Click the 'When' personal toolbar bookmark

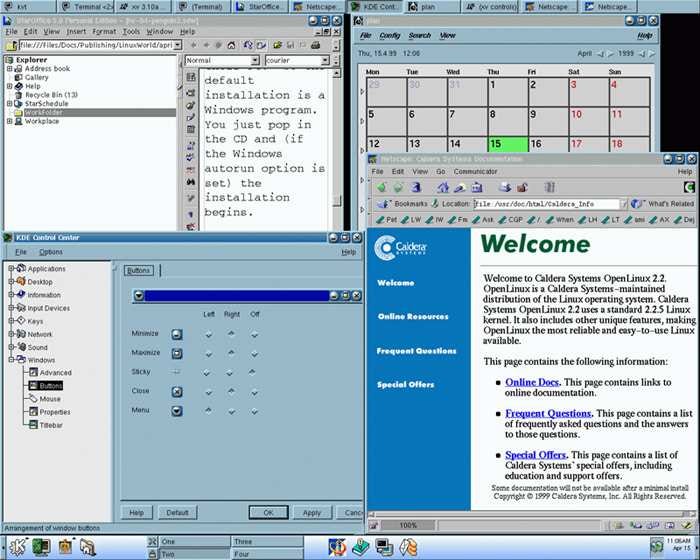560,219
